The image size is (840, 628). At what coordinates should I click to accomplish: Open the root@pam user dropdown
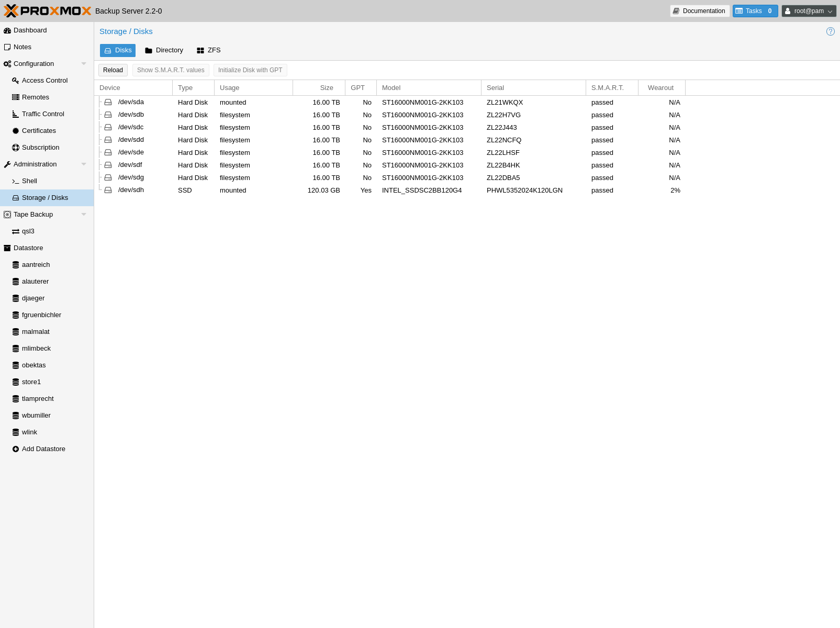pos(809,11)
